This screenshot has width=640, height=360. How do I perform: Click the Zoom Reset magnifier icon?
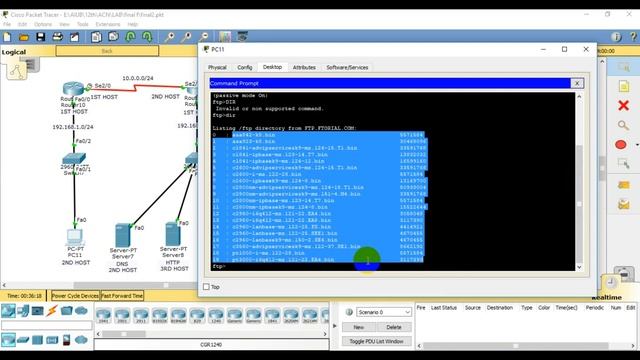[x=186, y=37]
